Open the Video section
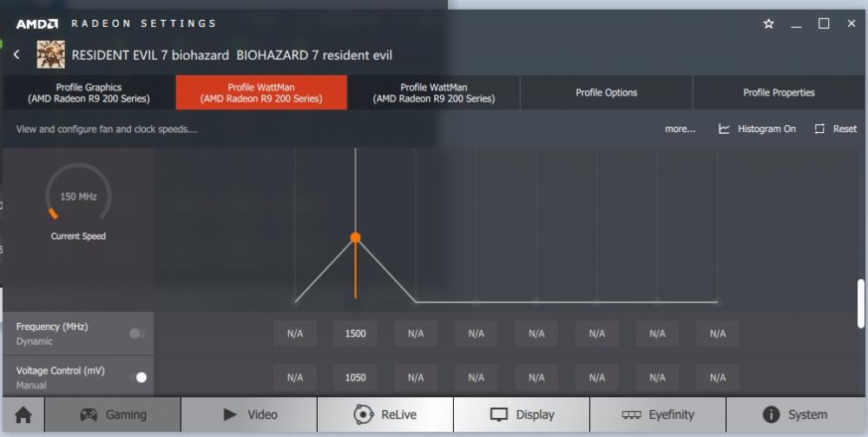The width and height of the screenshot is (868, 437). pos(249,415)
